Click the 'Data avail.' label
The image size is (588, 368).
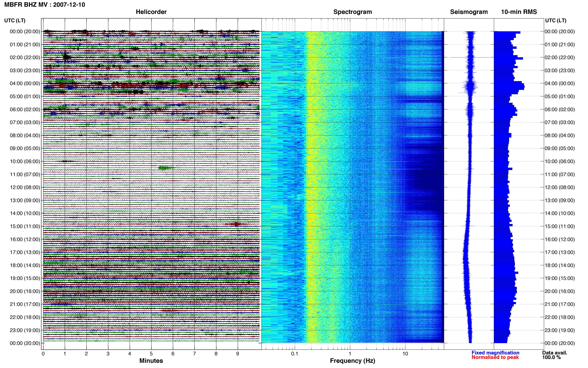pyautogui.click(x=555, y=353)
